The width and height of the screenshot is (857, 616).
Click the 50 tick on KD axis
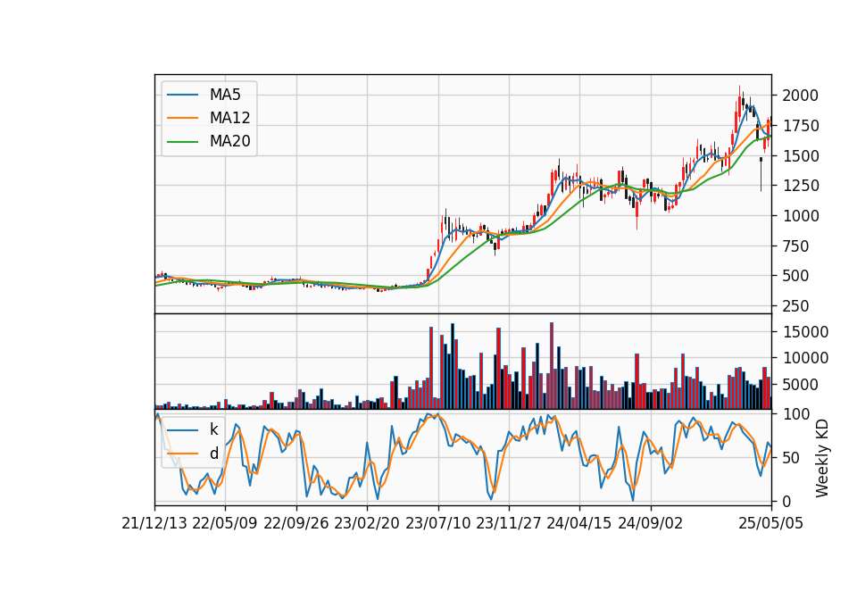pos(790,457)
